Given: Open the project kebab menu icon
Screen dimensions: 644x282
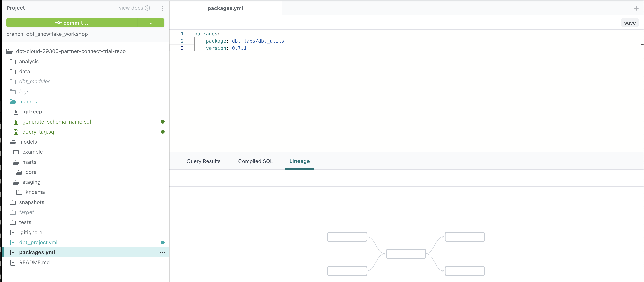Looking at the screenshot, I should (x=162, y=8).
